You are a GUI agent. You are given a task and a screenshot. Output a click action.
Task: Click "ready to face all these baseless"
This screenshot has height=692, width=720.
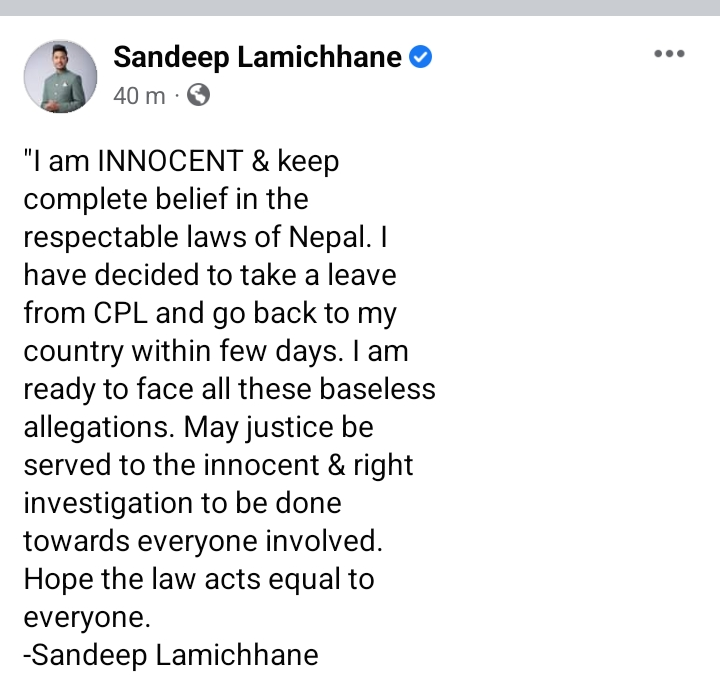pyautogui.click(x=229, y=389)
